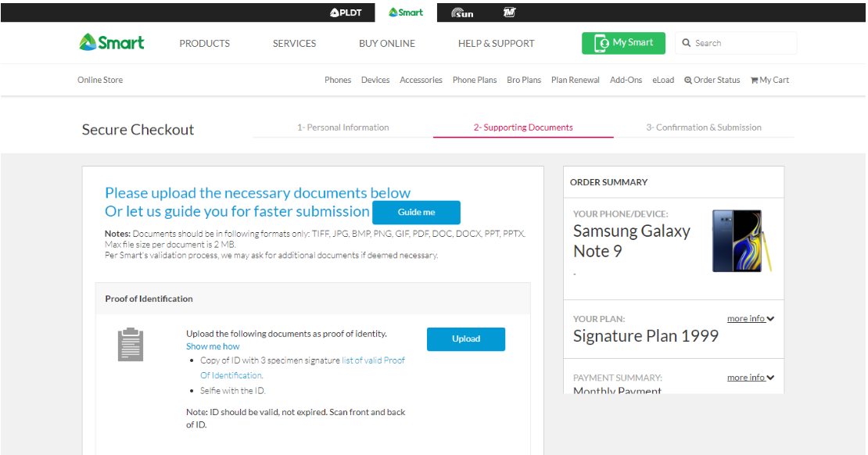The width and height of the screenshot is (868, 455).
Task: Click the Smart logo in header
Action: [x=112, y=42]
